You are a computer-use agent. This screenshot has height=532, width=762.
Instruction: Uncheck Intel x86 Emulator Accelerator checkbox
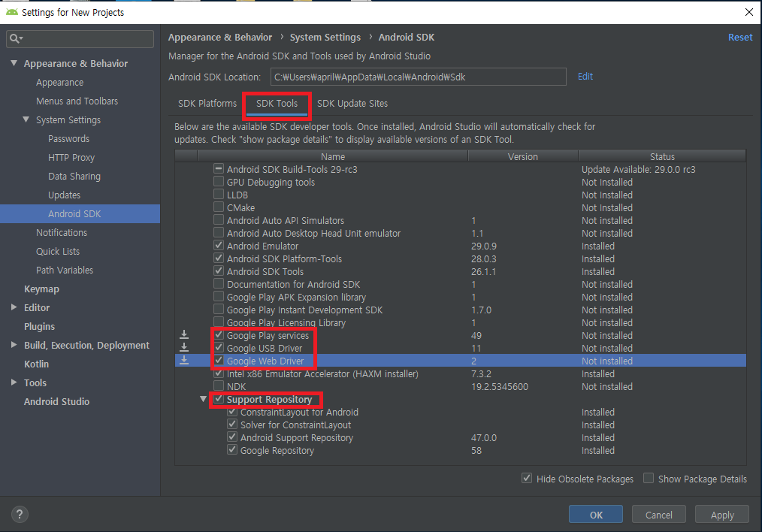click(x=219, y=373)
